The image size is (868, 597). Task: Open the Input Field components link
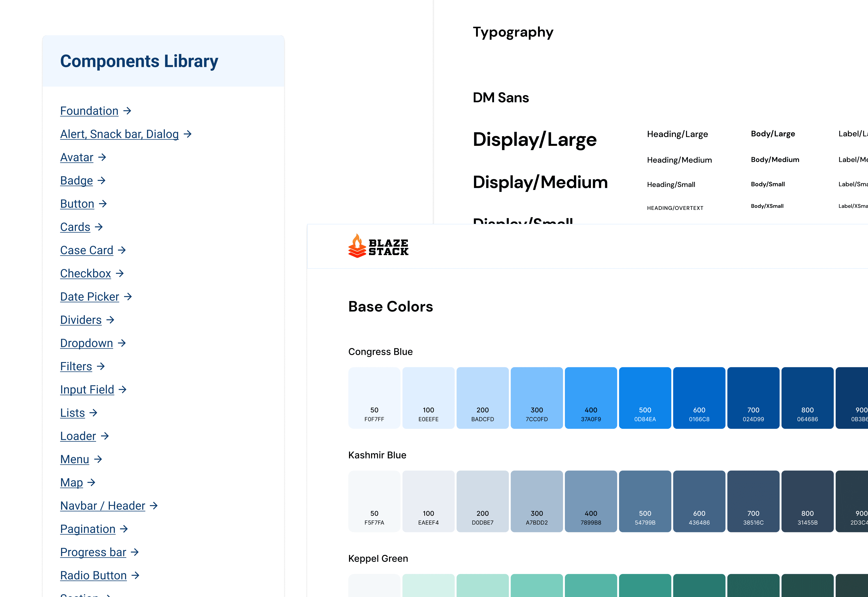pos(87,389)
